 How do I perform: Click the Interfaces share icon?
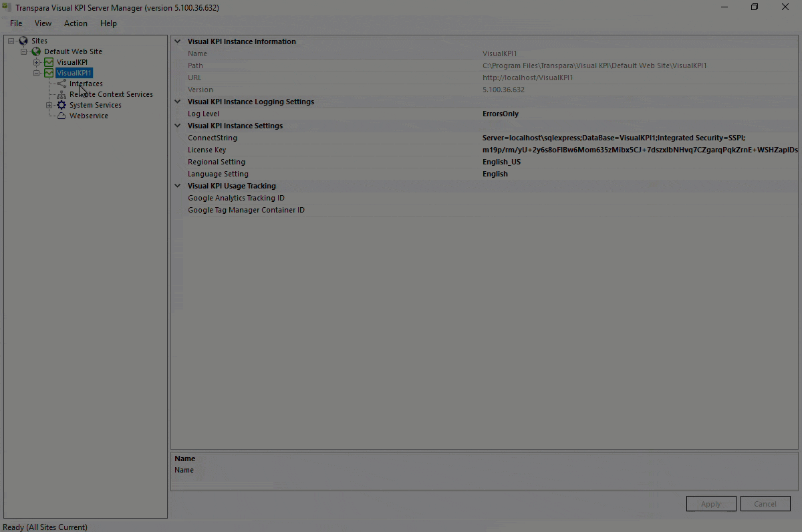[x=61, y=84]
